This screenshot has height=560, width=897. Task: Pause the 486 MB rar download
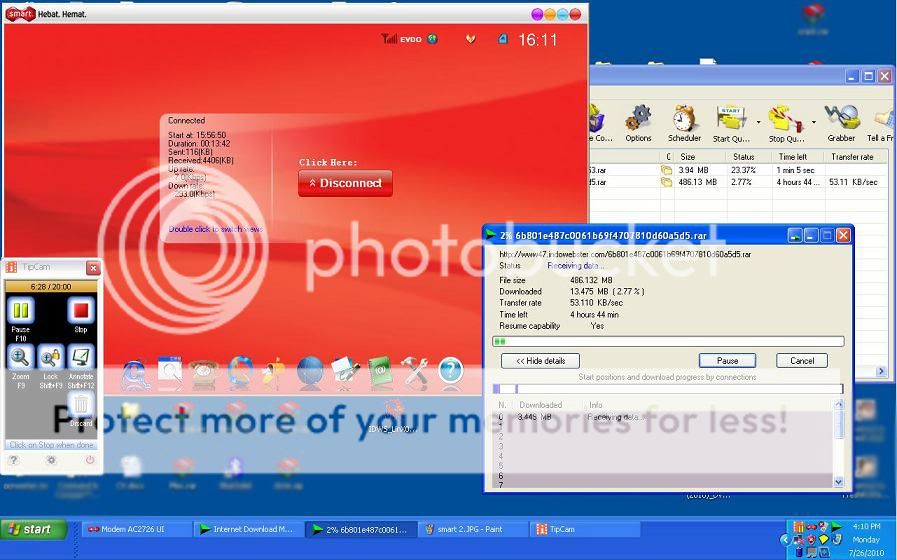(x=727, y=361)
